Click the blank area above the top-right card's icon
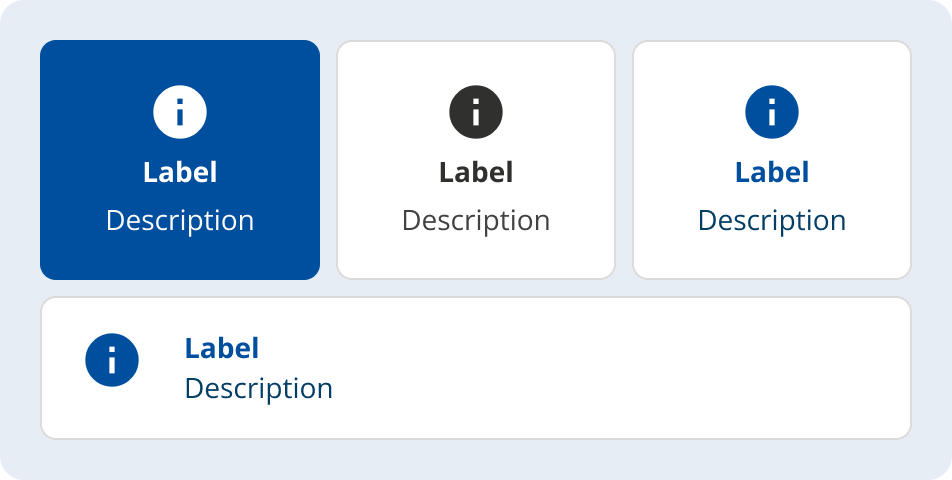Image resolution: width=952 pixels, height=480 pixels. click(x=772, y=62)
